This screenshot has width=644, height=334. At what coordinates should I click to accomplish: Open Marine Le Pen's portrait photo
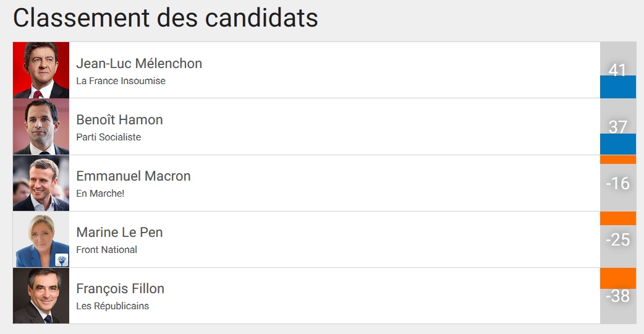(x=41, y=239)
